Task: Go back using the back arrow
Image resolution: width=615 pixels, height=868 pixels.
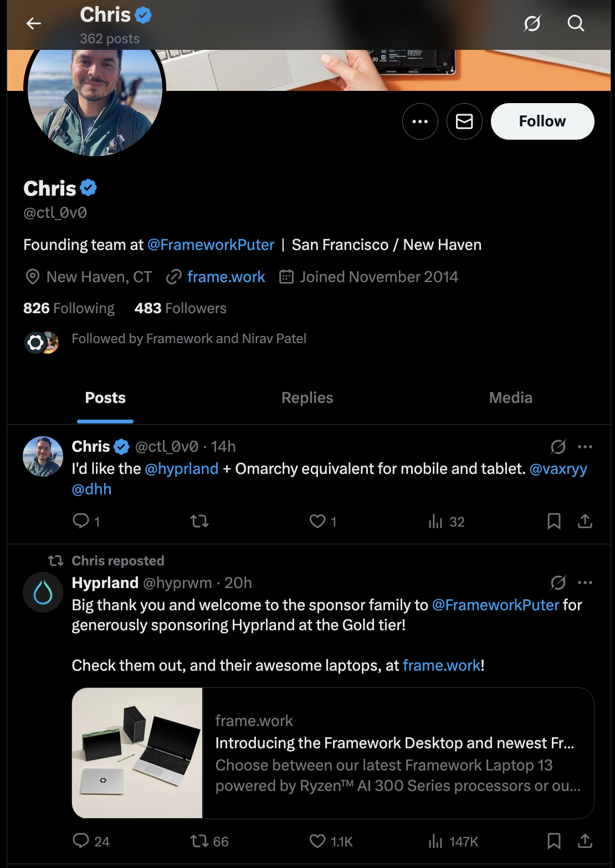Action: pyautogui.click(x=34, y=23)
